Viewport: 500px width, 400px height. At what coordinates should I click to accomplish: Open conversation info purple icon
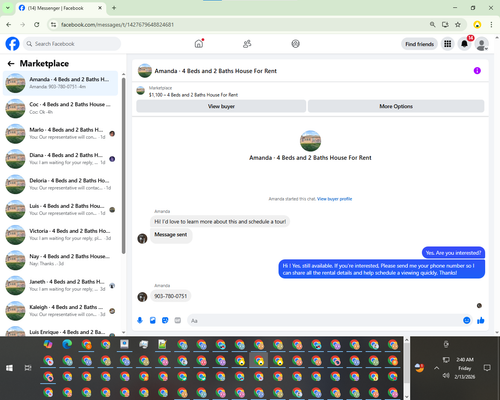[477, 71]
